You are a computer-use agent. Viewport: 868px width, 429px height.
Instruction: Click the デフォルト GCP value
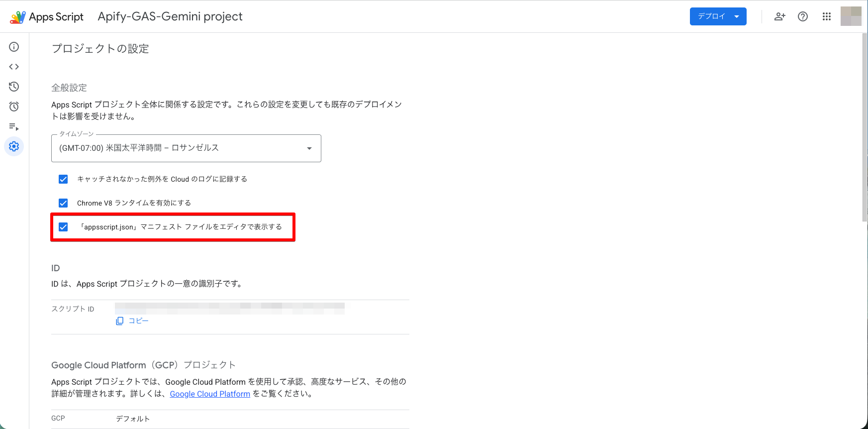point(133,419)
